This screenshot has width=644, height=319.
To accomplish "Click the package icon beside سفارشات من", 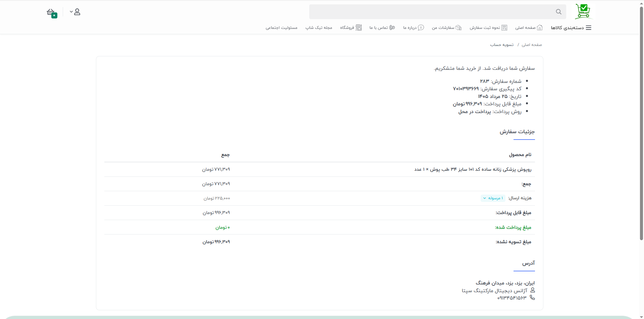I will pos(459,28).
